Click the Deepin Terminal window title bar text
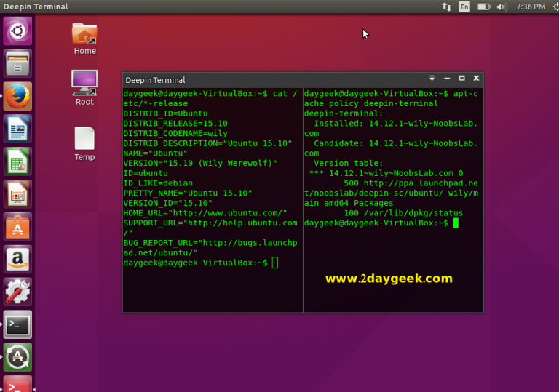 point(155,80)
